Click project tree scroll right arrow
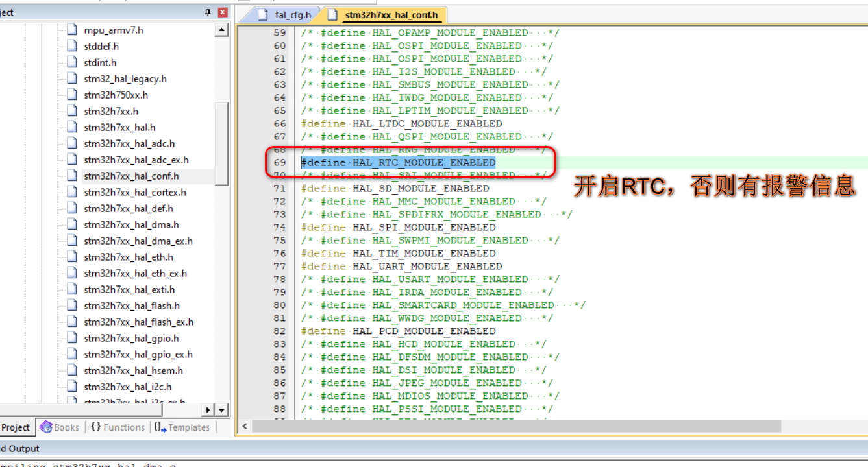 click(208, 410)
